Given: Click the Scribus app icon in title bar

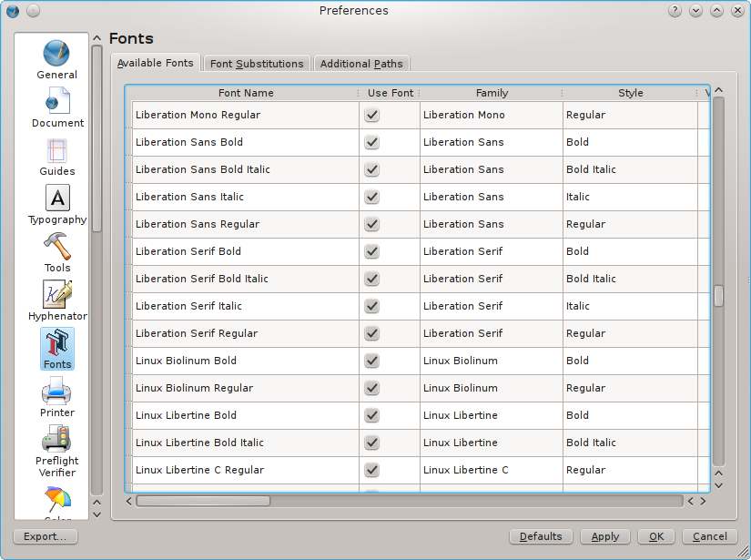Looking at the screenshot, I should [13, 11].
